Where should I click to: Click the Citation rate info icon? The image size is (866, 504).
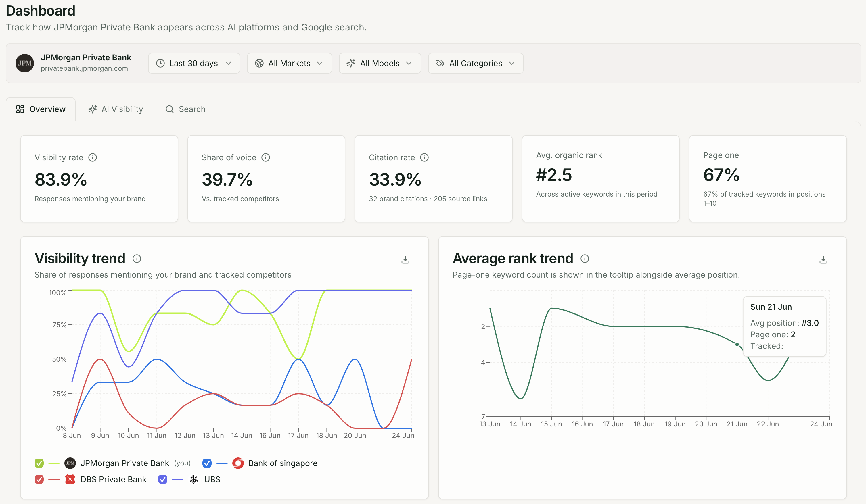(x=424, y=157)
